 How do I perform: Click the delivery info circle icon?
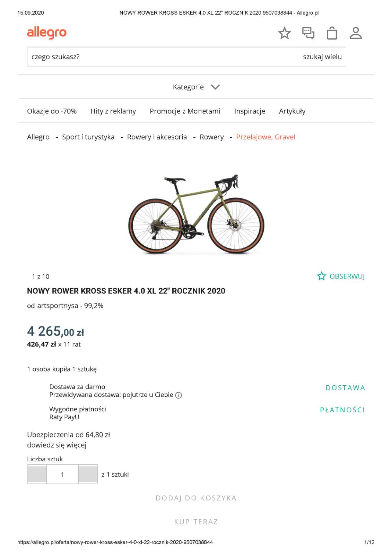[178, 395]
